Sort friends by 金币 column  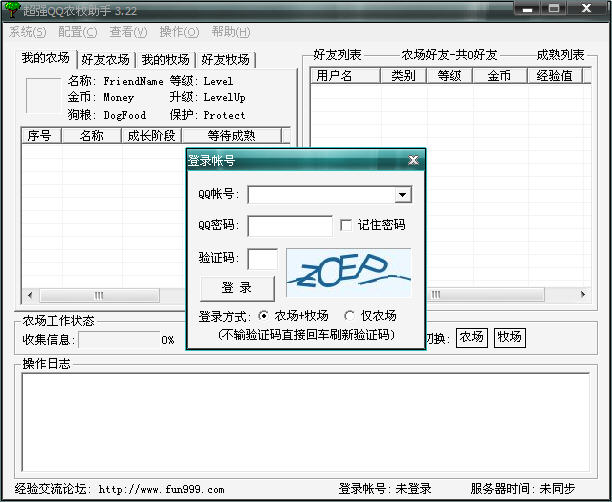[500, 75]
